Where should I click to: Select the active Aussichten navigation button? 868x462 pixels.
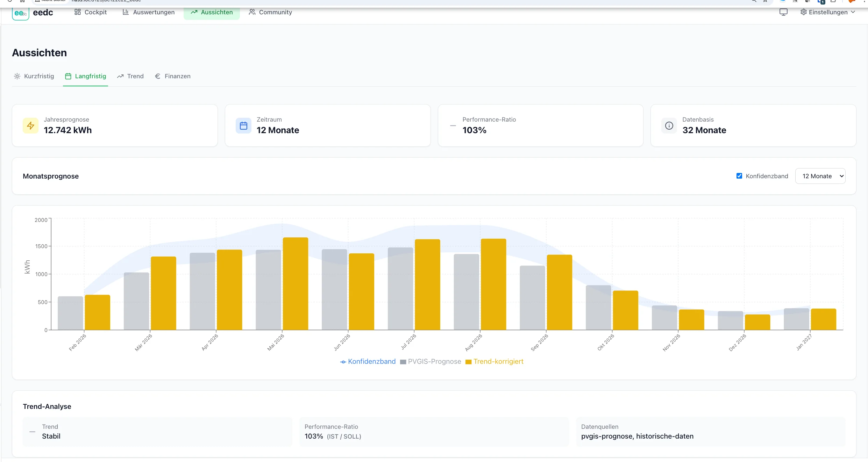[x=212, y=12]
